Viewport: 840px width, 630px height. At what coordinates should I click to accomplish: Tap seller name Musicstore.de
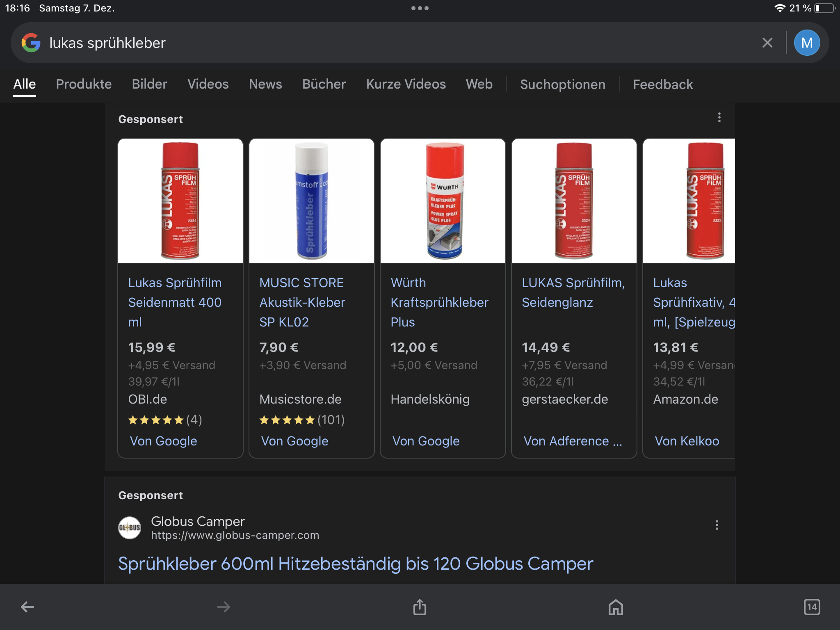tap(300, 399)
